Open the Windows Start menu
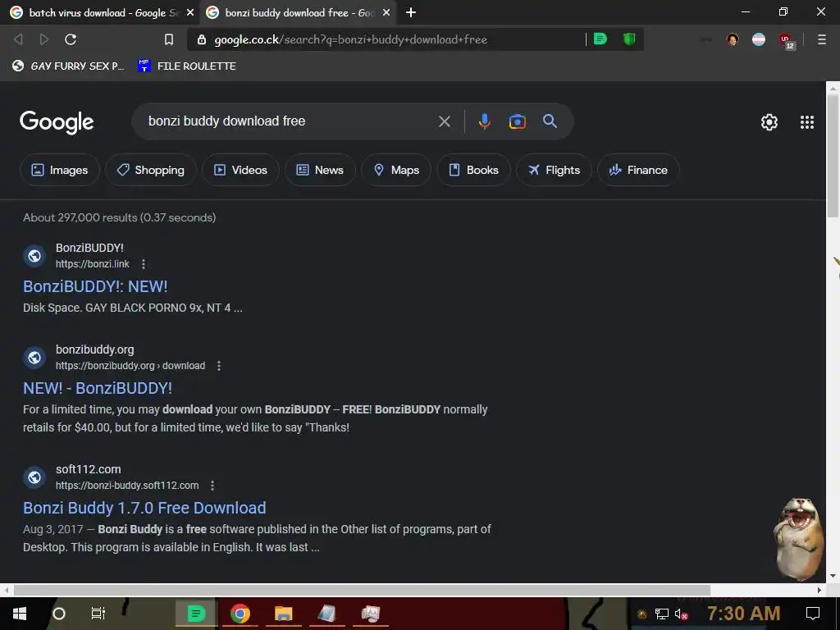The height and width of the screenshot is (630, 840). point(20,614)
